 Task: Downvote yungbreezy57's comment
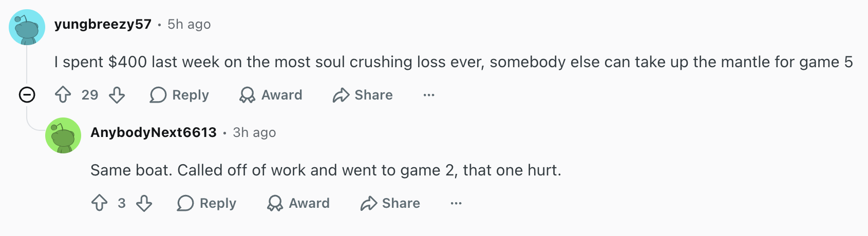[x=117, y=95]
